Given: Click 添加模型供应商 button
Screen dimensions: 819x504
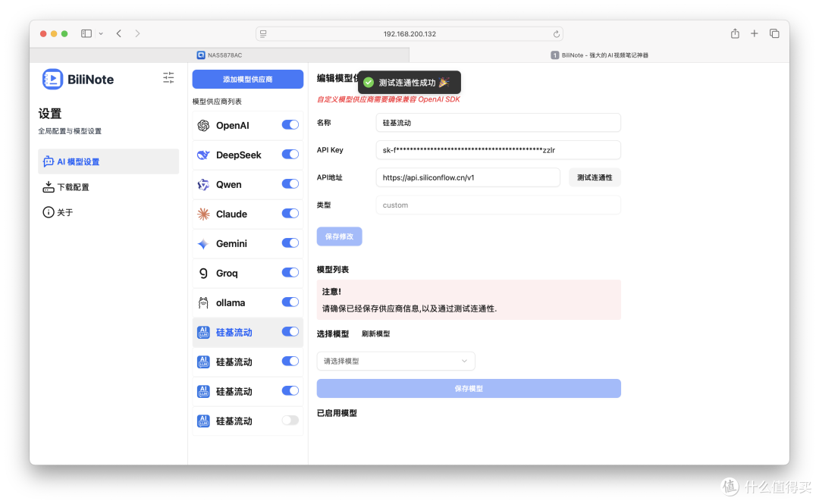Looking at the screenshot, I should (x=247, y=80).
